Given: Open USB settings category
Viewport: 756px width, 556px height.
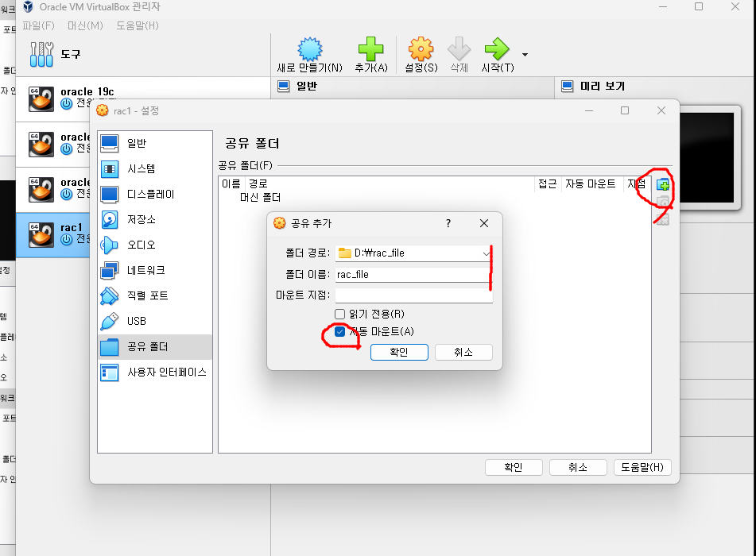Looking at the screenshot, I should tap(155, 321).
